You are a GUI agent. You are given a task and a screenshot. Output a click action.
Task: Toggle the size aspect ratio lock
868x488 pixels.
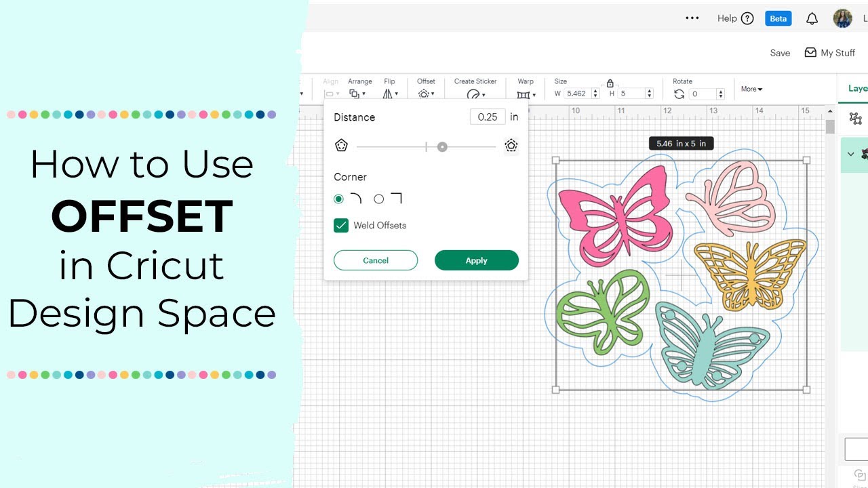(610, 83)
